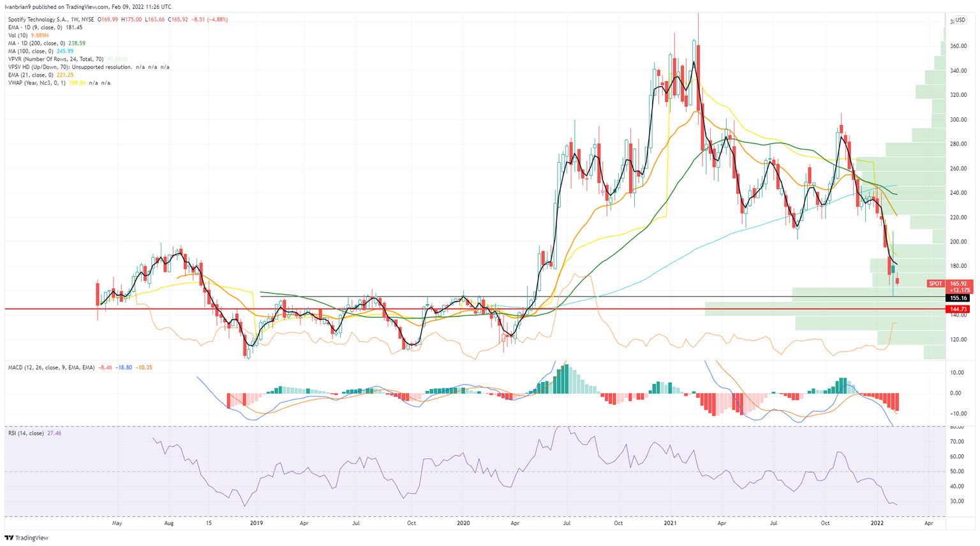Click the EMA 21 value 221.25
The width and height of the screenshot is (980, 546).
pyautogui.click(x=64, y=75)
